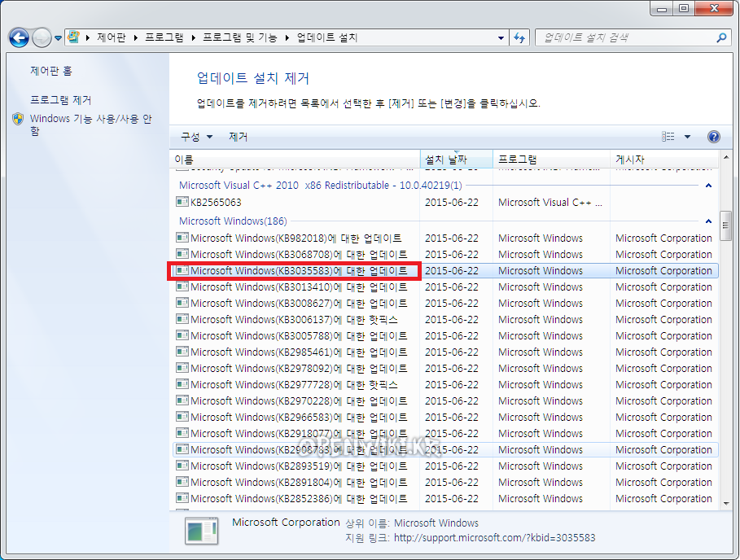The width and height of the screenshot is (740, 560).
Task: Navigate to 프로그램 및 기능 breadcrumb
Action: click(x=239, y=37)
